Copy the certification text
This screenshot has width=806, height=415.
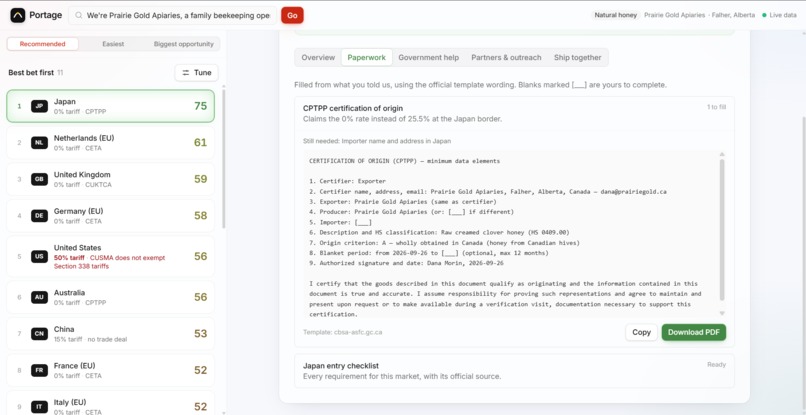click(642, 332)
